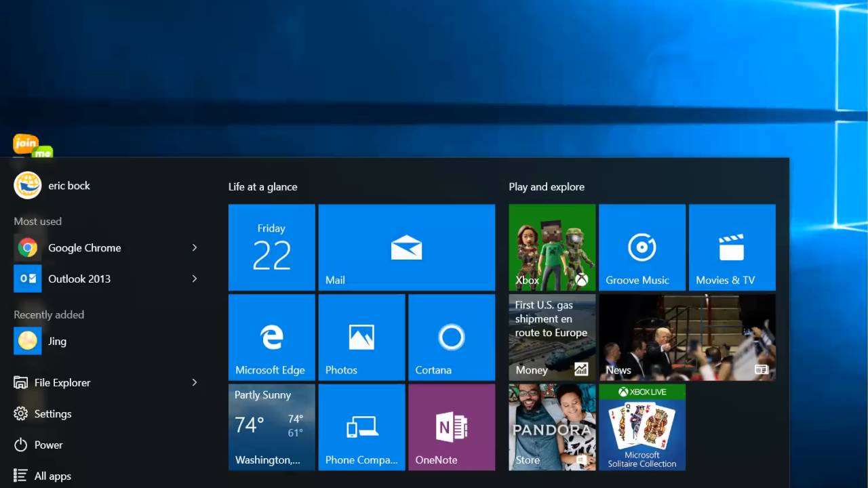Screen dimensions: 868x488
Task: Click the Google Chrome icon in Most used
Action: pyautogui.click(x=28, y=247)
